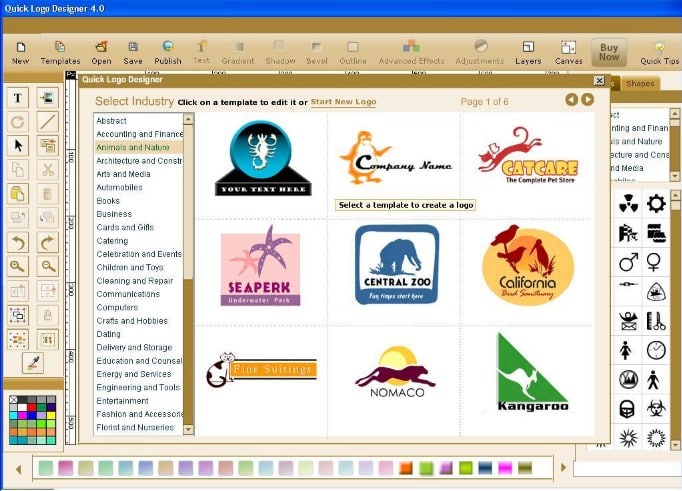Screen dimensions: 682x491
Task: Choose the California Bird Sanctuary template
Action: pyautogui.click(x=528, y=265)
